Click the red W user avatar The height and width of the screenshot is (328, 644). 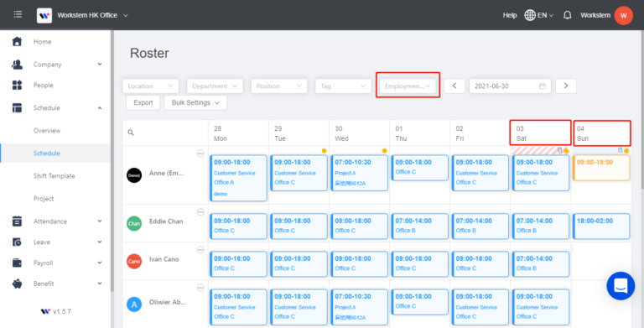tap(624, 15)
